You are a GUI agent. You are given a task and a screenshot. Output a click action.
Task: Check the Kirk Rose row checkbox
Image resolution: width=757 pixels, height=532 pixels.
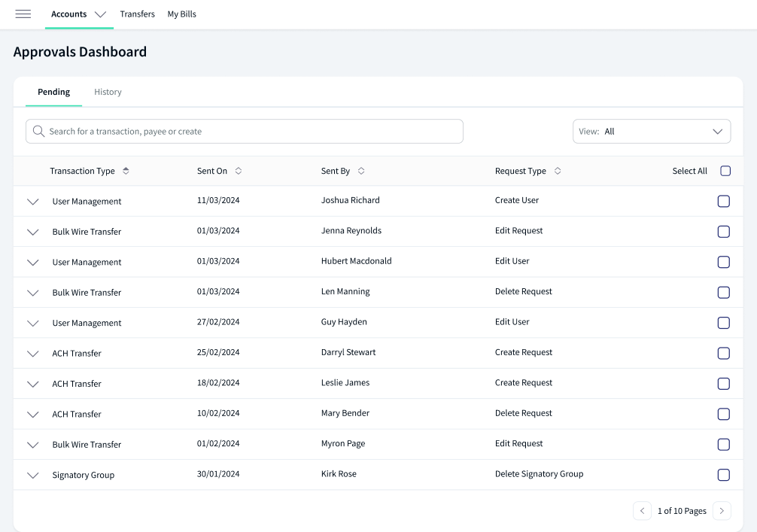(724, 475)
